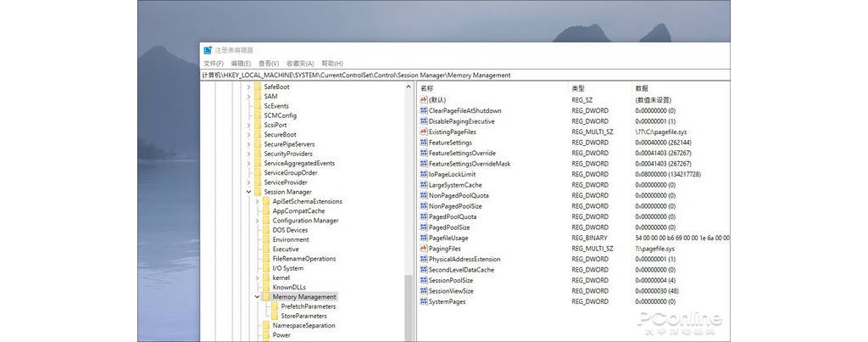
Task: Select the ScEvents folder icon
Action: 258,106
